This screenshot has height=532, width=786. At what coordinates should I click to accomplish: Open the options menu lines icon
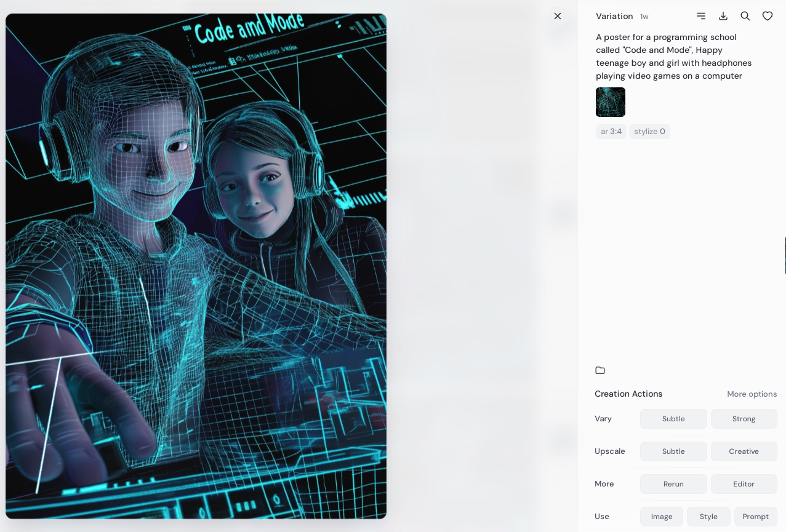click(701, 16)
